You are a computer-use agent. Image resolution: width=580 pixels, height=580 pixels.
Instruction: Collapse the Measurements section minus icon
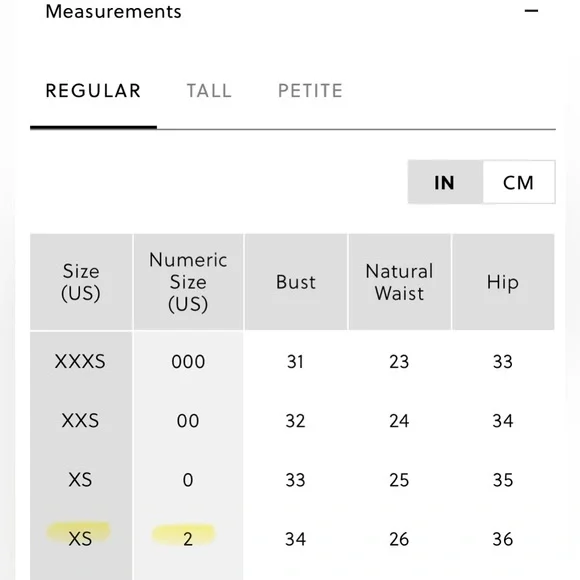[531, 11]
